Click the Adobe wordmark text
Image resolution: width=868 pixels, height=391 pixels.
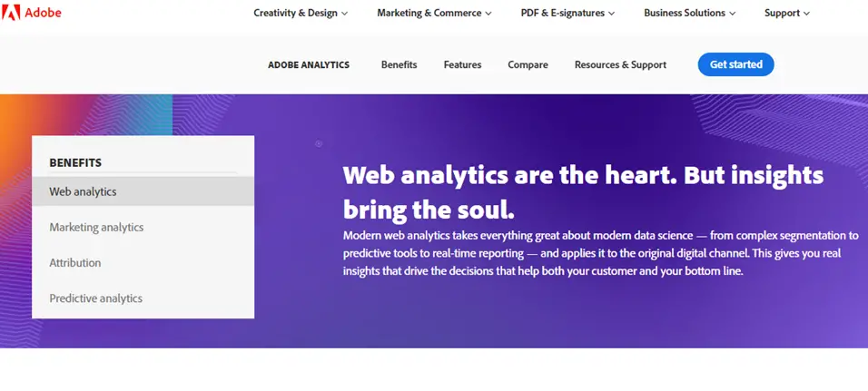[44, 13]
